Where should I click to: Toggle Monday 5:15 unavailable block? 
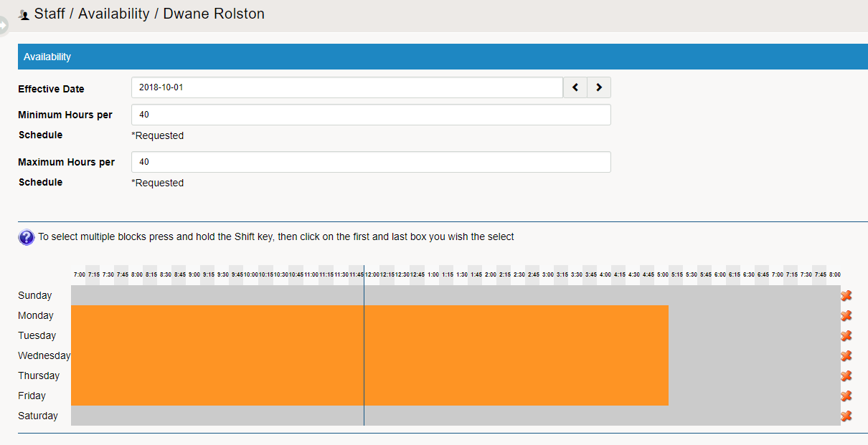pyautogui.click(x=676, y=315)
